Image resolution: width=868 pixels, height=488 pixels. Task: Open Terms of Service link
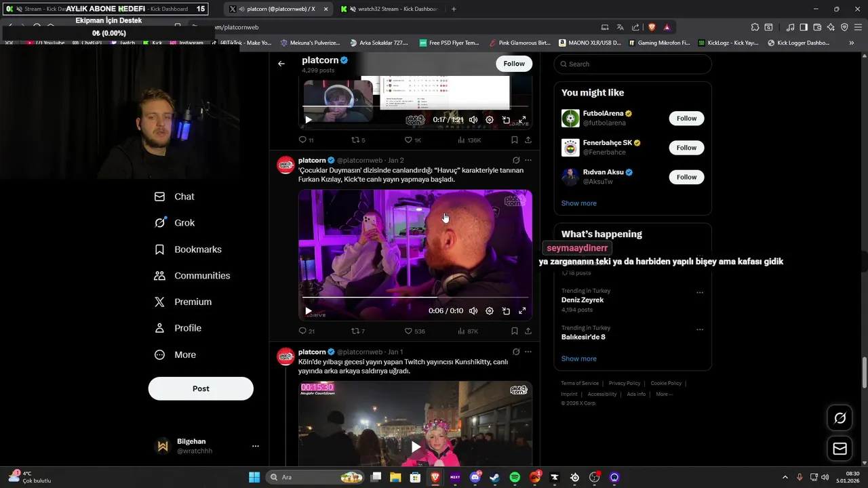(x=580, y=384)
